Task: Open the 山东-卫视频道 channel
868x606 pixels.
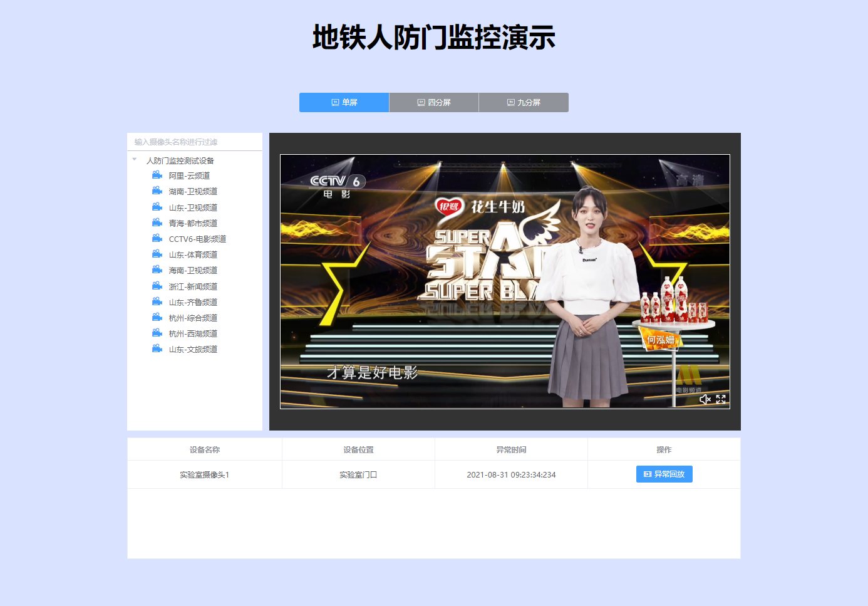Action: (x=193, y=208)
